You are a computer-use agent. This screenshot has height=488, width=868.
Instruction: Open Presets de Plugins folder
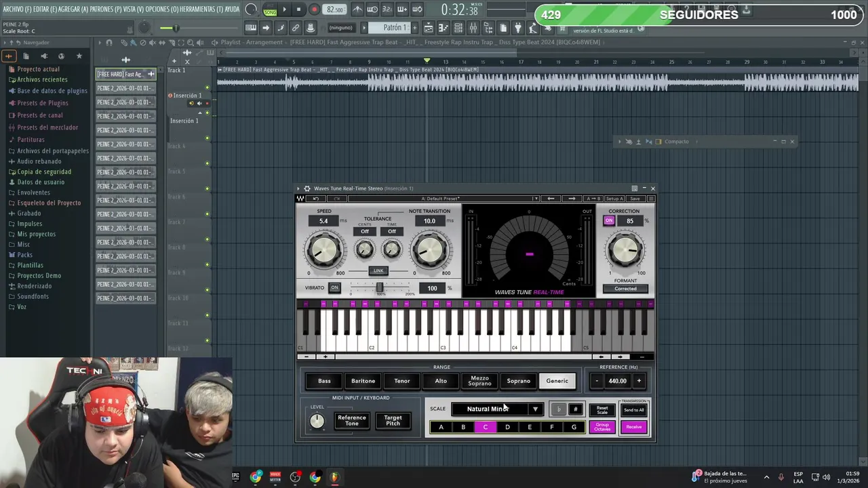click(x=42, y=103)
